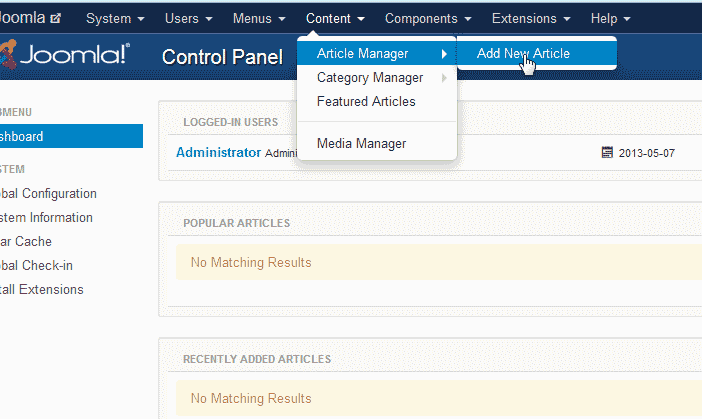Select Install Extensions sidebar link
The image size is (702, 419).
(x=42, y=289)
